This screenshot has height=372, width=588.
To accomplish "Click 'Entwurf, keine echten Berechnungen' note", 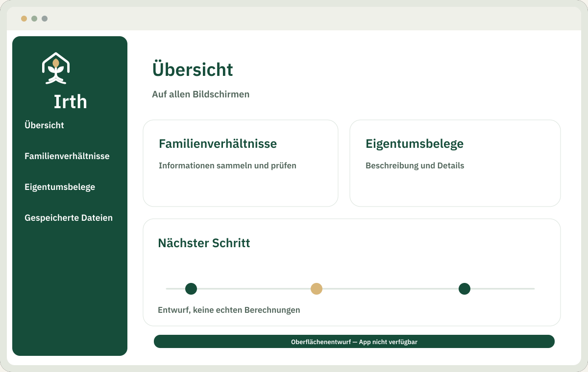I will pyautogui.click(x=229, y=310).
